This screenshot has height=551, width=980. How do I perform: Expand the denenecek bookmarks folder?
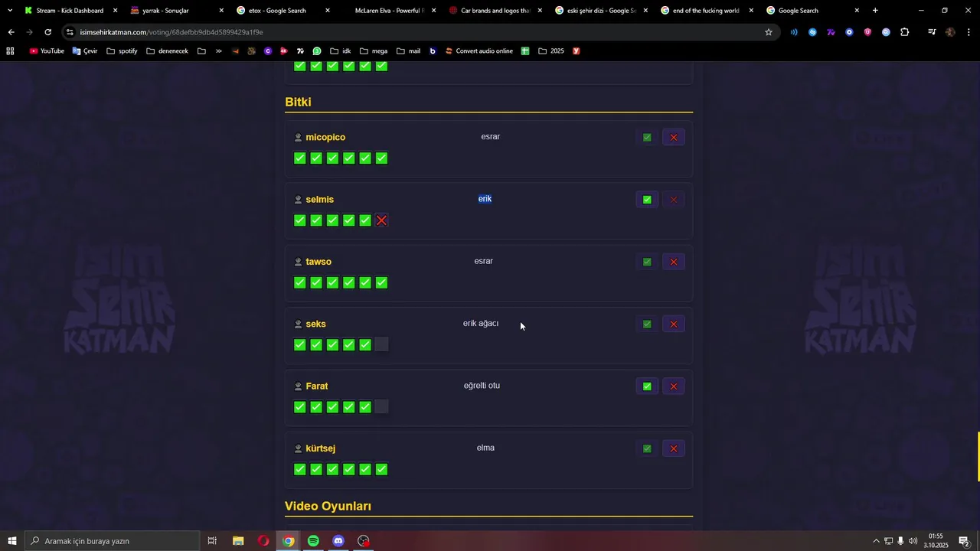point(167,51)
